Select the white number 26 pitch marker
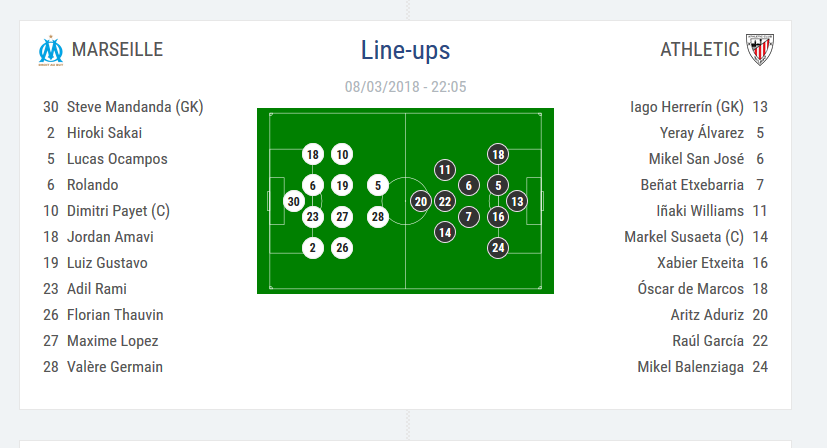 [x=342, y=248]
